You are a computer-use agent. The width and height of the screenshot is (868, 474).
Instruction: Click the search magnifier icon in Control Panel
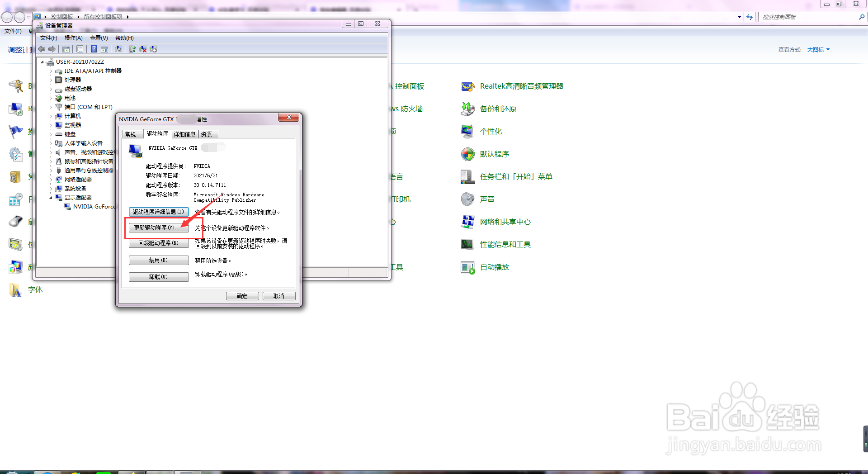click(x=861, y=17)
